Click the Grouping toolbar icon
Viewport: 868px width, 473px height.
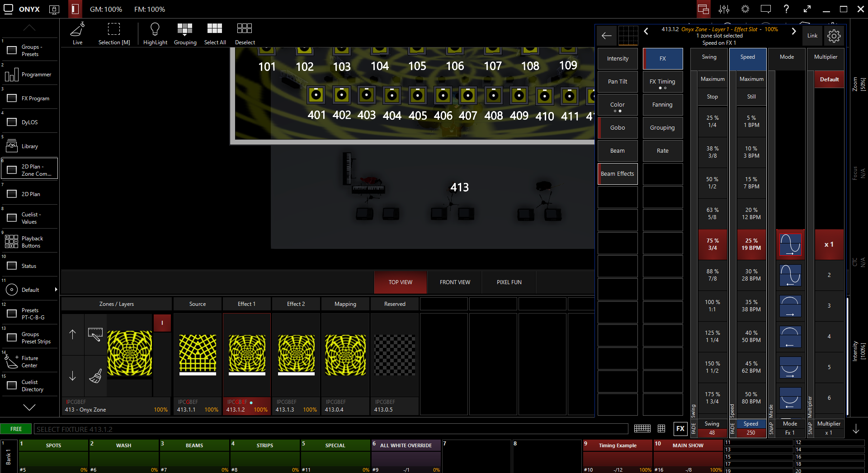185,30
